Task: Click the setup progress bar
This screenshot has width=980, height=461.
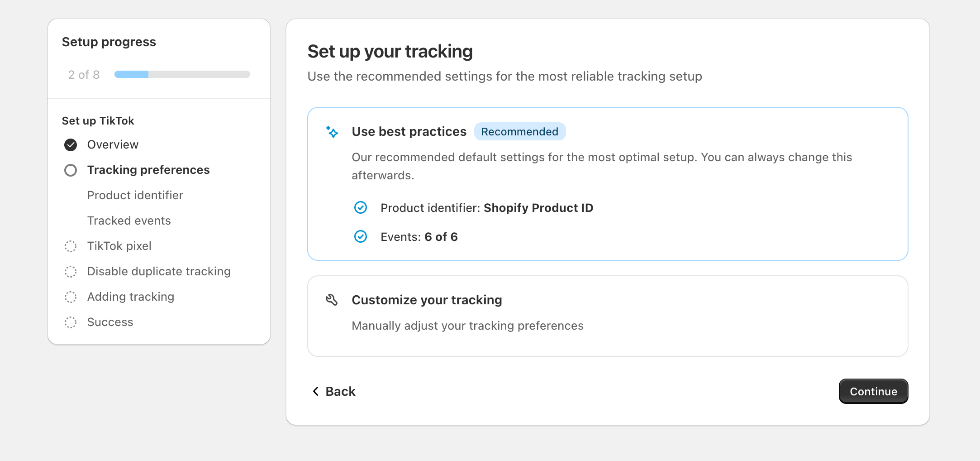Action: [x=182, y=74]
